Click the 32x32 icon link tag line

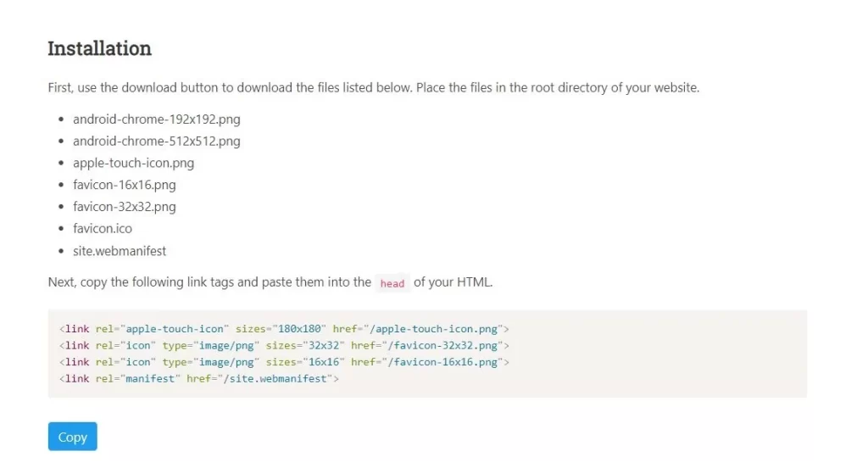(284, 346)
